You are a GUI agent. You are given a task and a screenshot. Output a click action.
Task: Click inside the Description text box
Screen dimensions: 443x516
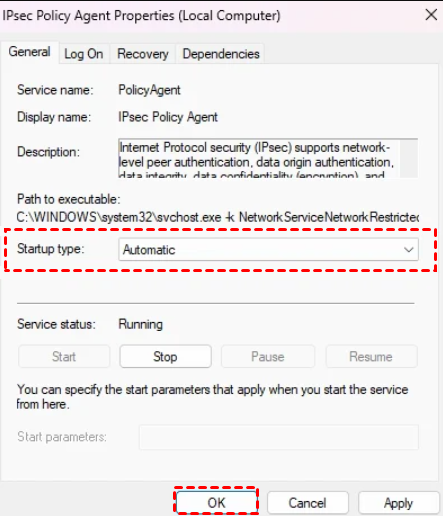click(259, 158)
